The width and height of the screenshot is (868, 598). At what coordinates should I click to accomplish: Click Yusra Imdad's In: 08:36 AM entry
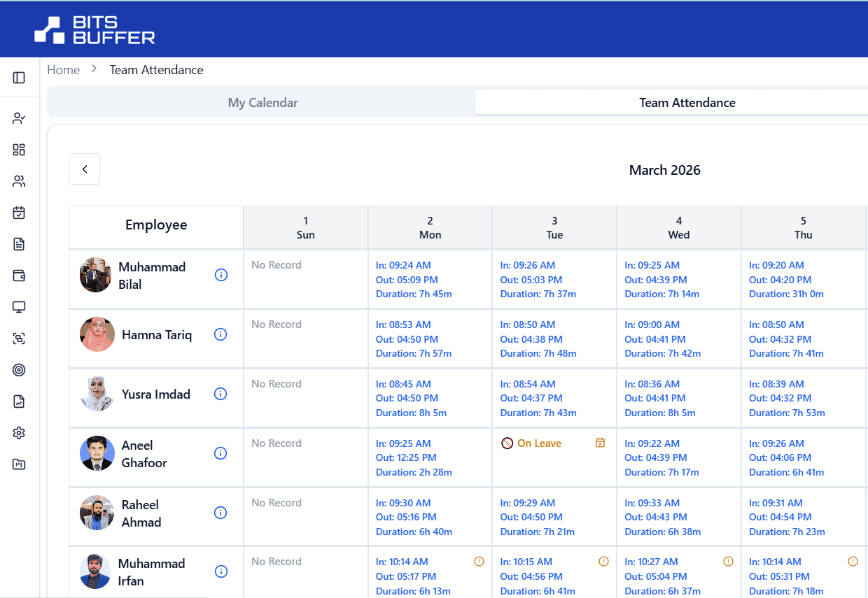point(652,384)
